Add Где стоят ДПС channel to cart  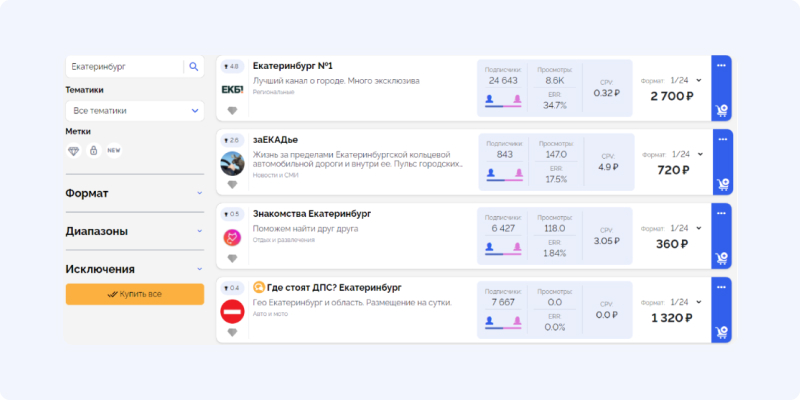click(721, 332)
